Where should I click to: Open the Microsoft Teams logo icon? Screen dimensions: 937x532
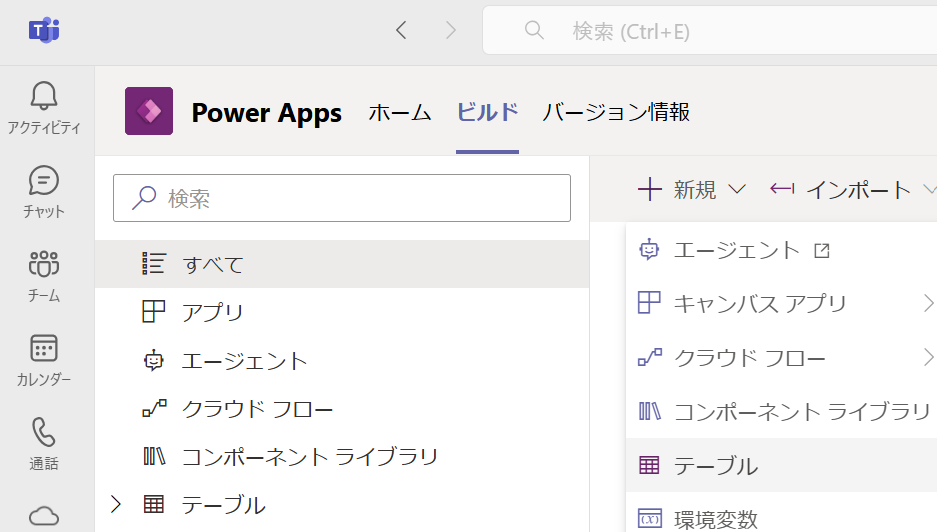coord(44,30)
